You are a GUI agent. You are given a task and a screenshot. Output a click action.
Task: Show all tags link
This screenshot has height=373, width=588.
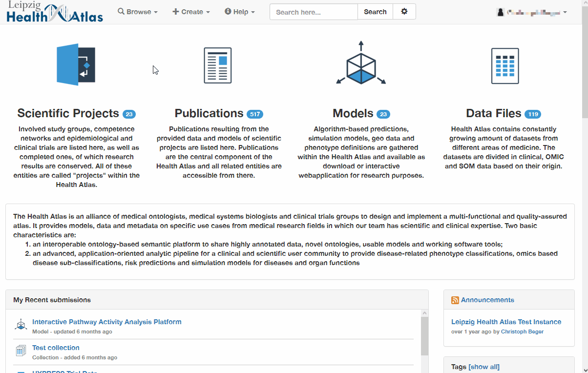point(483,367)
